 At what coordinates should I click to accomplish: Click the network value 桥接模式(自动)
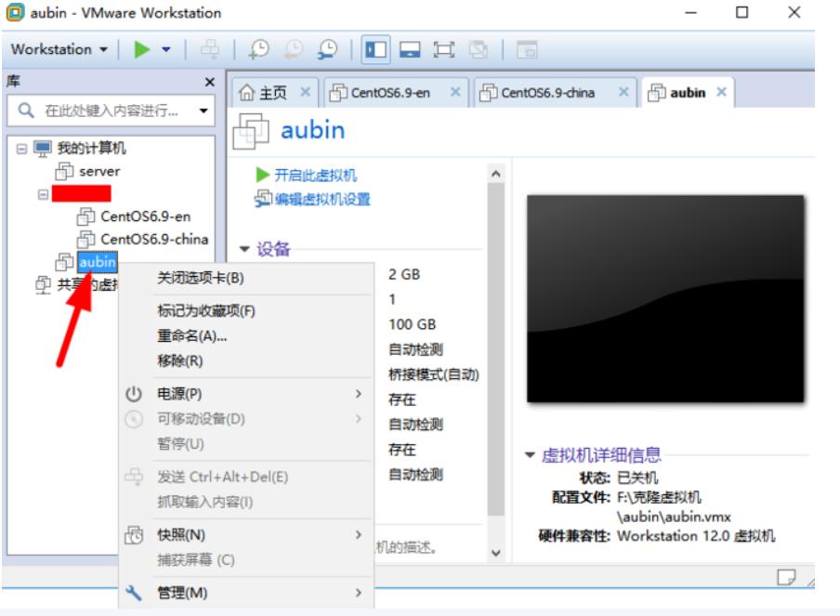point(433,374)
